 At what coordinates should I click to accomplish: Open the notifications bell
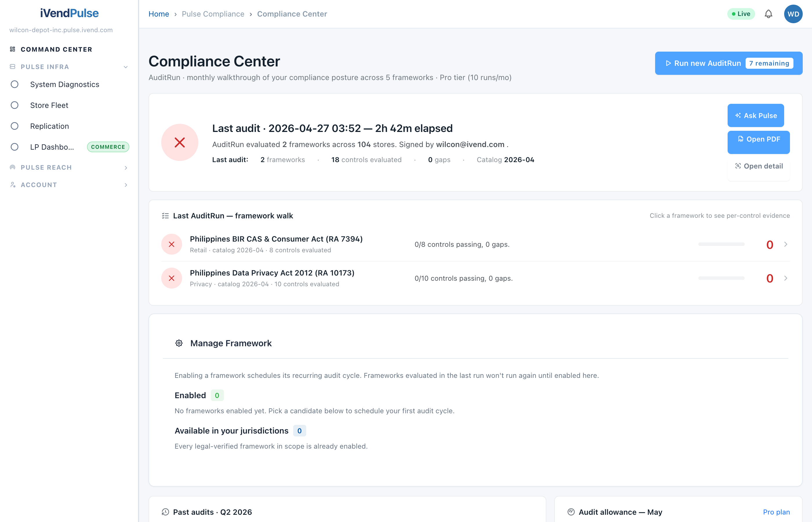(768, 14)
